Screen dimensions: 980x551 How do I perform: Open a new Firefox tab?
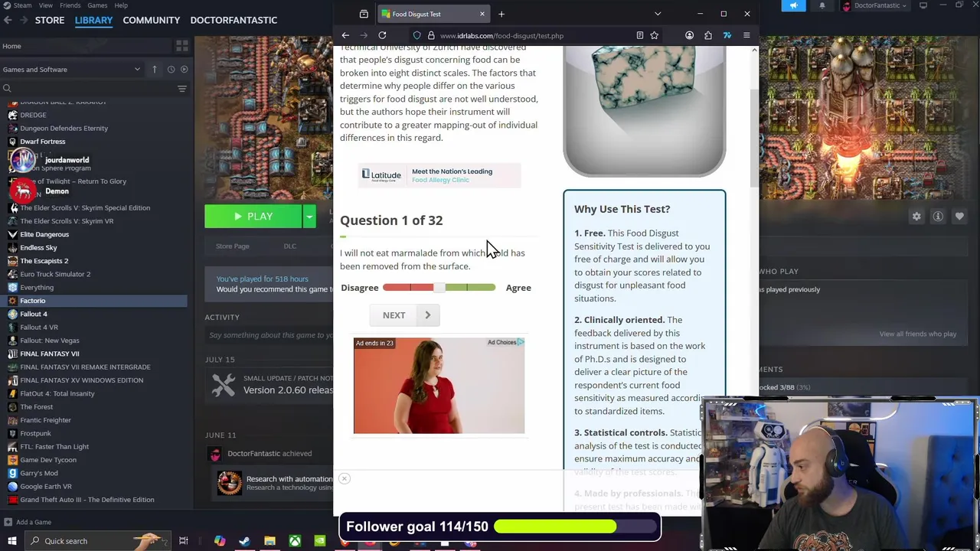pyautogui.click(x=501, y=14)
